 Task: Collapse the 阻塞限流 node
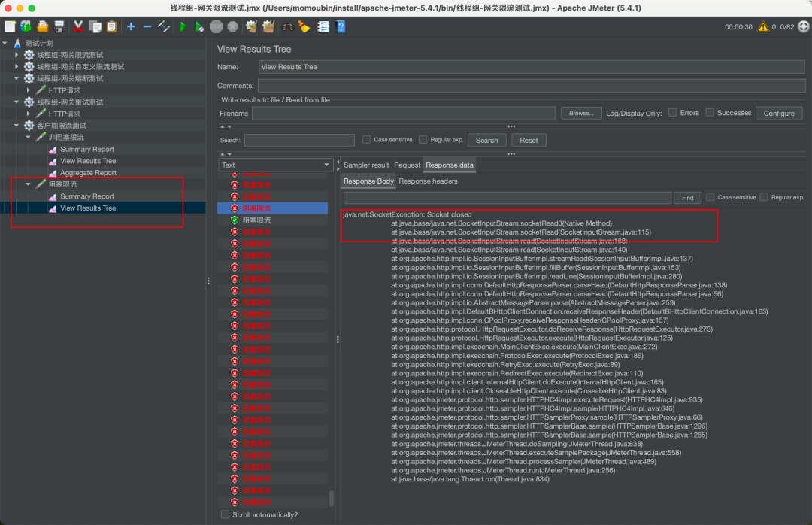(x=29, y=184)
